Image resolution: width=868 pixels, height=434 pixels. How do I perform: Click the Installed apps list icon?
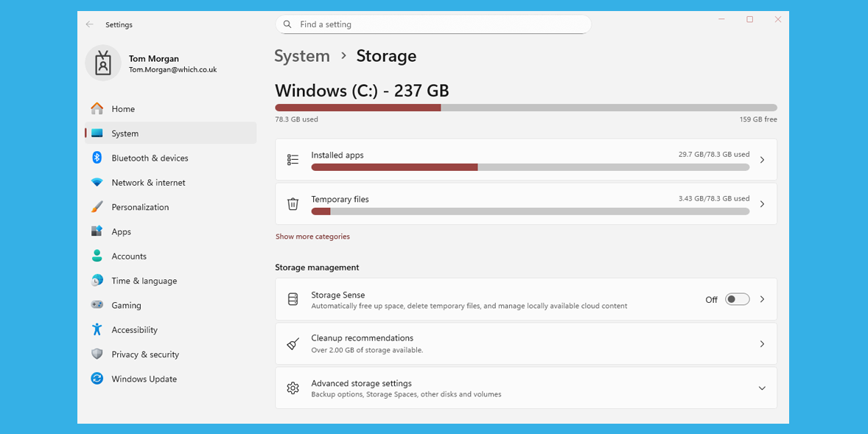[293, 160]
